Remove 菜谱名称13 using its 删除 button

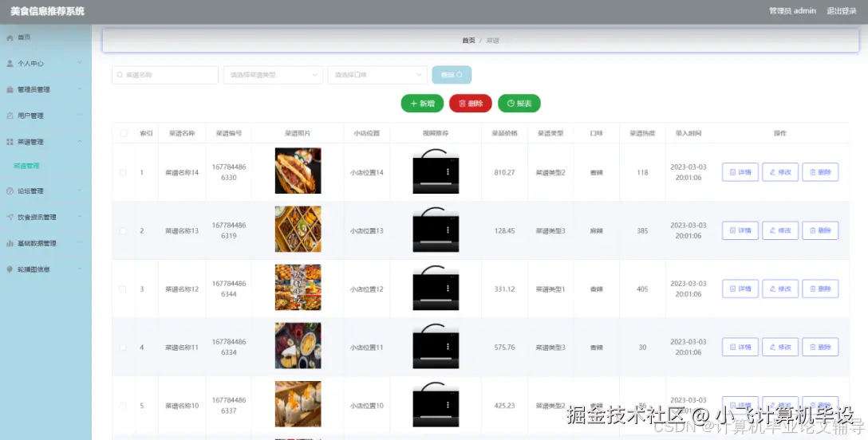coord(820,230)
